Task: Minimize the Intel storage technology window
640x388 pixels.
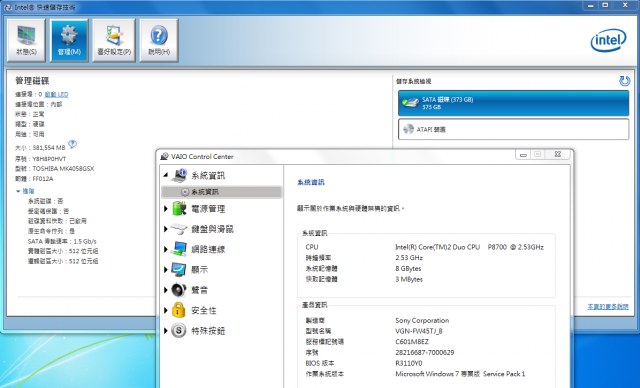Action: tap(591, 5)
